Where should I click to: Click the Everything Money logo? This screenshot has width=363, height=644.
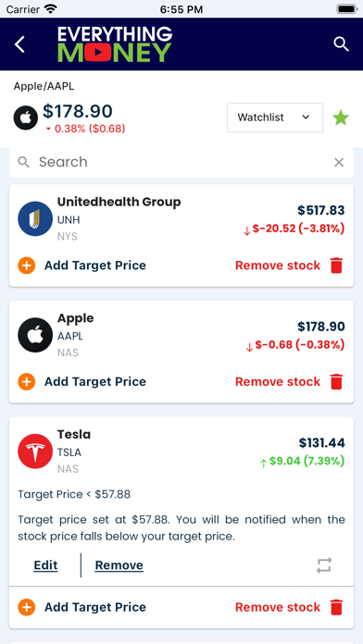115,44
